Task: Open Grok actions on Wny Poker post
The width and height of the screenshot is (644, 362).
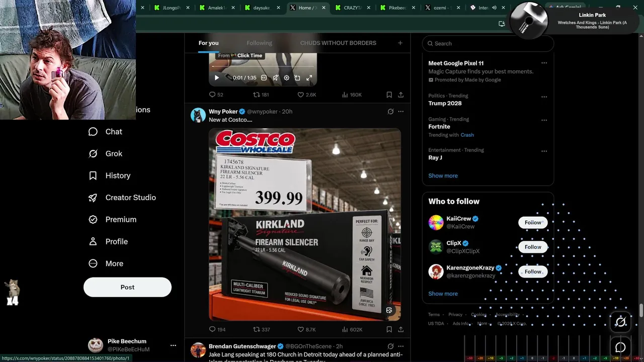Action: [390, 112]
